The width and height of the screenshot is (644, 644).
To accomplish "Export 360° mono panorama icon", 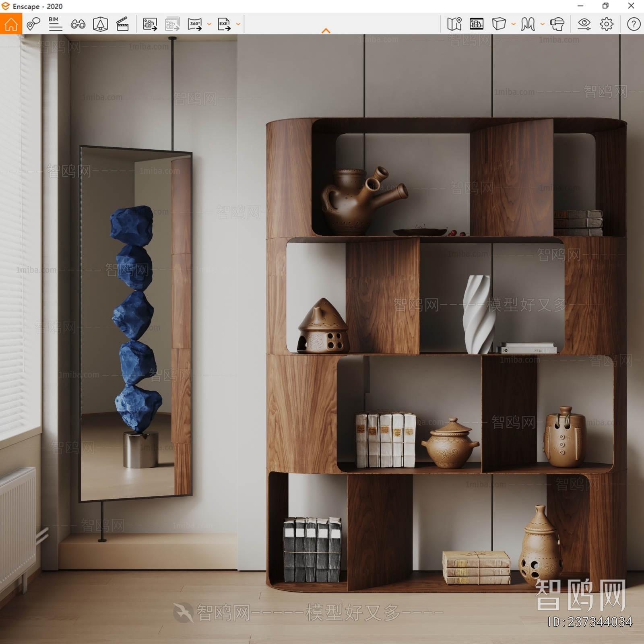I will pos(195,24).
